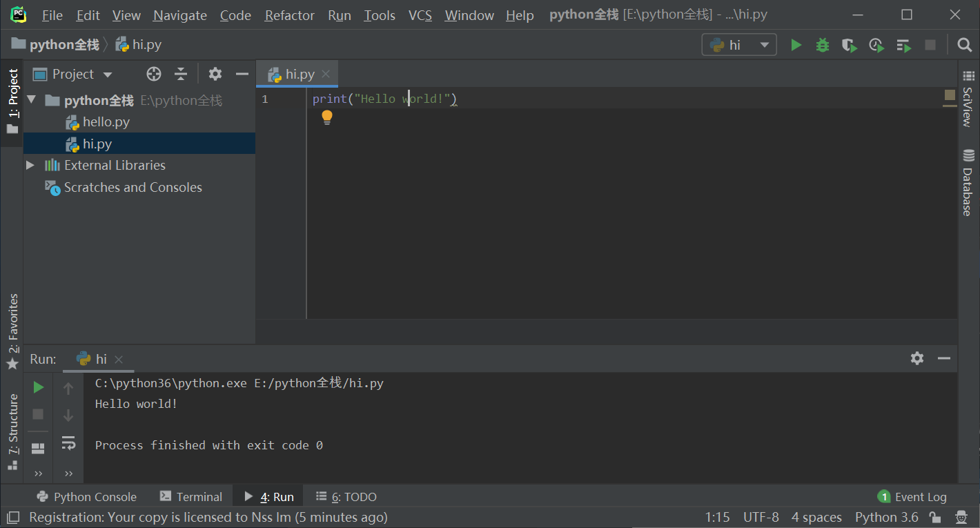The width and height of the screenshot is (980, 528).
Task: Open the VCS menu
Action: click(x=420, y=15)
